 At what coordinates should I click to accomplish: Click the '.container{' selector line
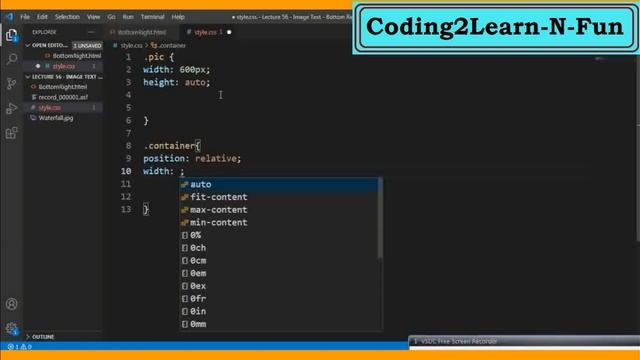(x=171, y=146)
